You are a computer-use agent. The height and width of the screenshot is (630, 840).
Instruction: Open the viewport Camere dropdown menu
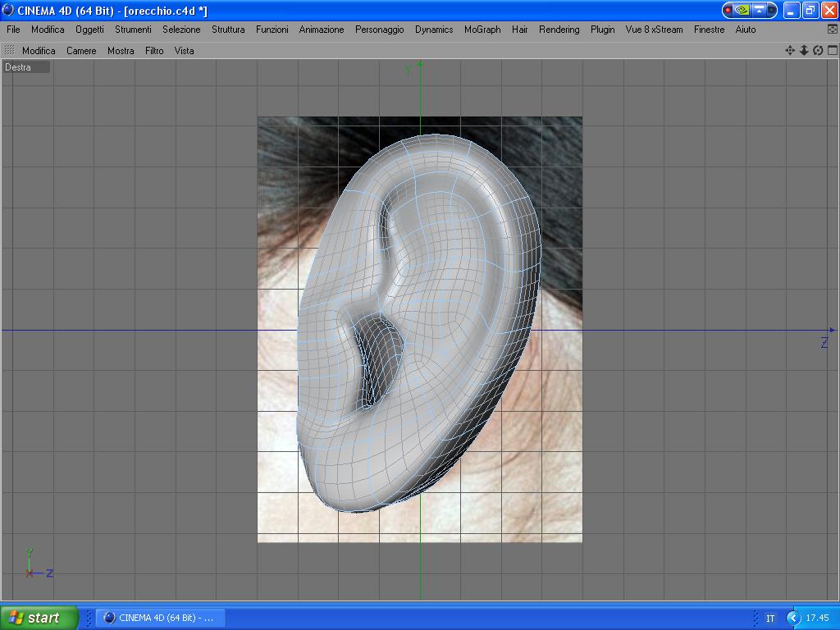(81, 51)
